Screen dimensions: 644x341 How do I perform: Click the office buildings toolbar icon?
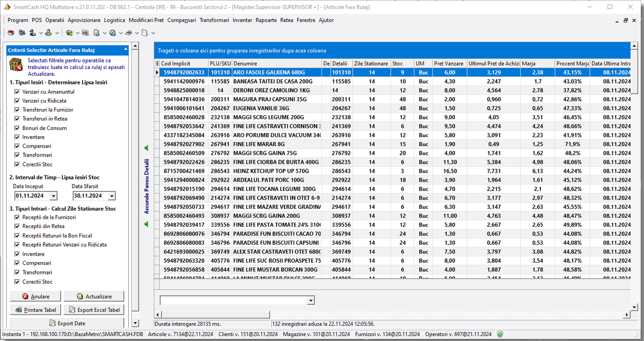[22, 33]
